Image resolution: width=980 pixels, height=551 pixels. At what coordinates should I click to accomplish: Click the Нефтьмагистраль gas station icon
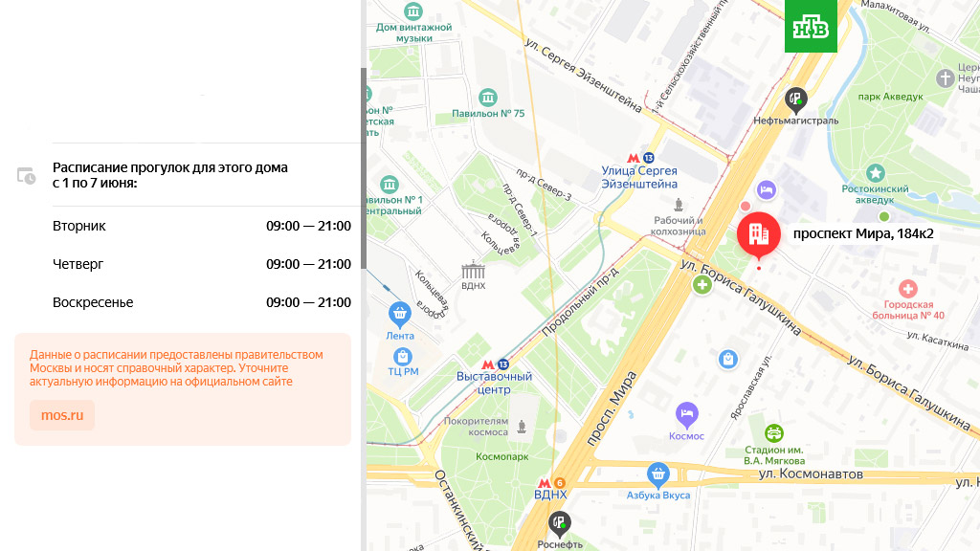click(x=795, y=99)
